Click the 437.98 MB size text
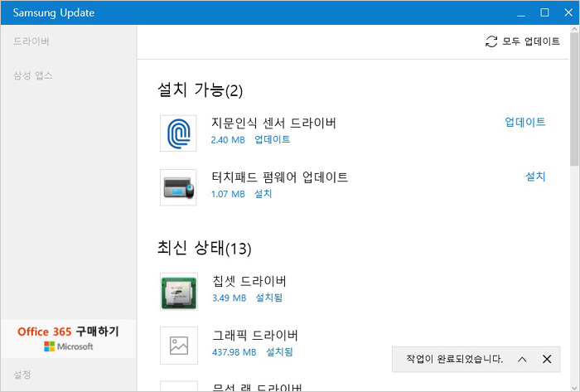The width and height of the screenshot is (580, 392). [234, 352]
